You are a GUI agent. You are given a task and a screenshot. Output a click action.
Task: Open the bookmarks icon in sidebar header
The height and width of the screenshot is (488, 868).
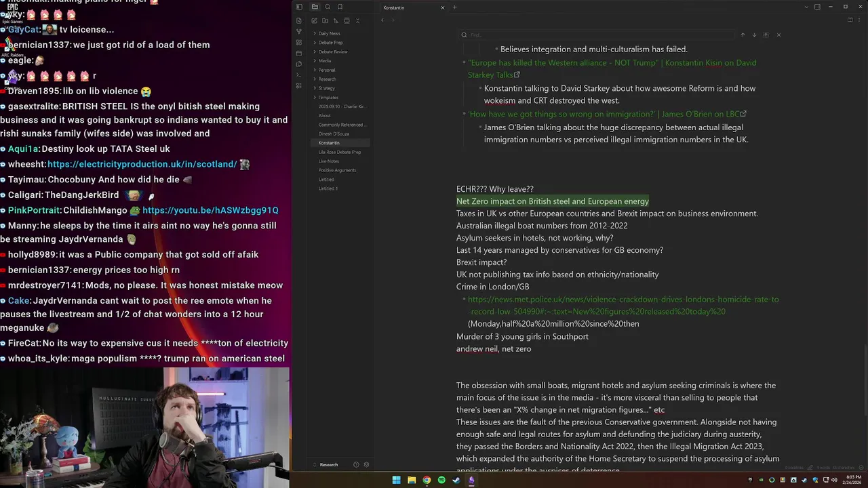tap(340, 7)
